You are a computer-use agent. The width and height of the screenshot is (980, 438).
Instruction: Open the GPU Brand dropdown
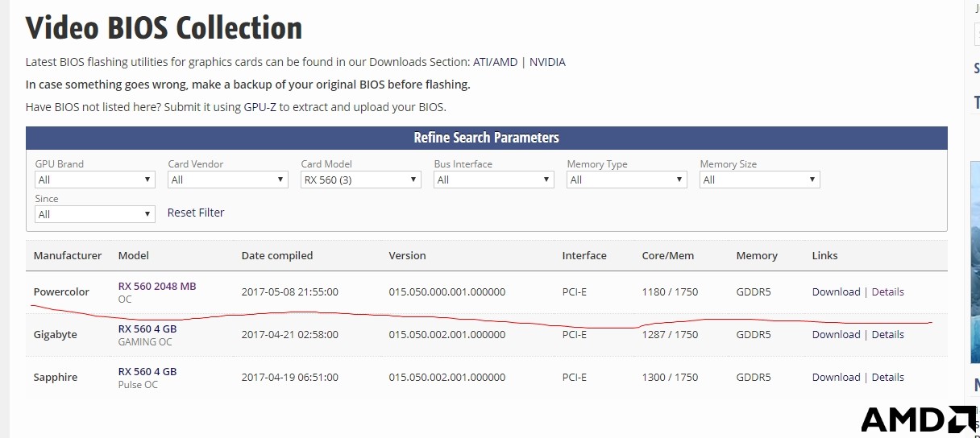click(95, 180)
